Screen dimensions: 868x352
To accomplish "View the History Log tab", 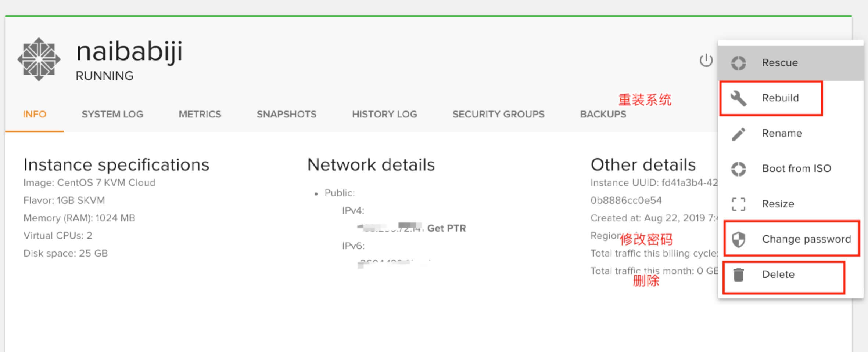I will click(x=384, y=114).
